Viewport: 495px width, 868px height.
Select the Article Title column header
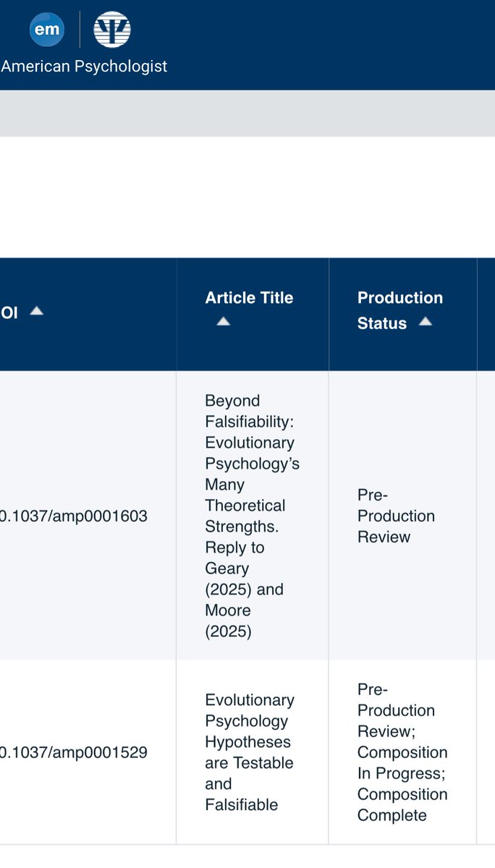[x=249, y=298]
